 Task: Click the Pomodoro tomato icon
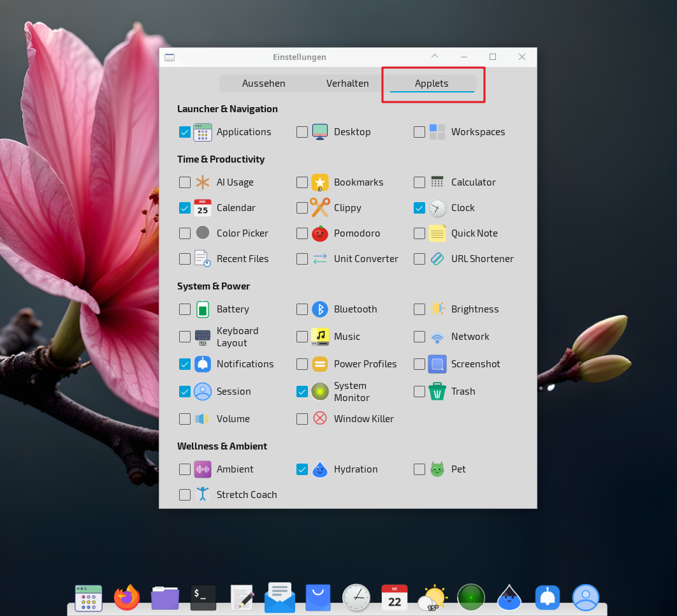point(320,233)
